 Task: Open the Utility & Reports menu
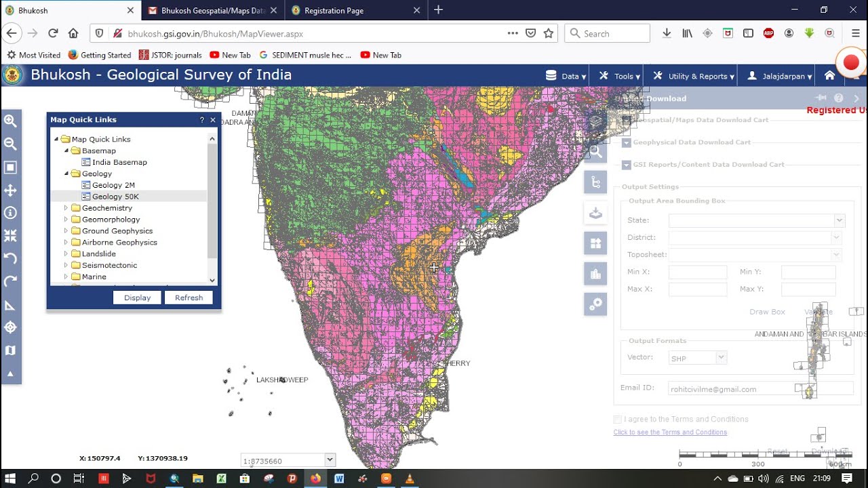click(x=693, y=76)
